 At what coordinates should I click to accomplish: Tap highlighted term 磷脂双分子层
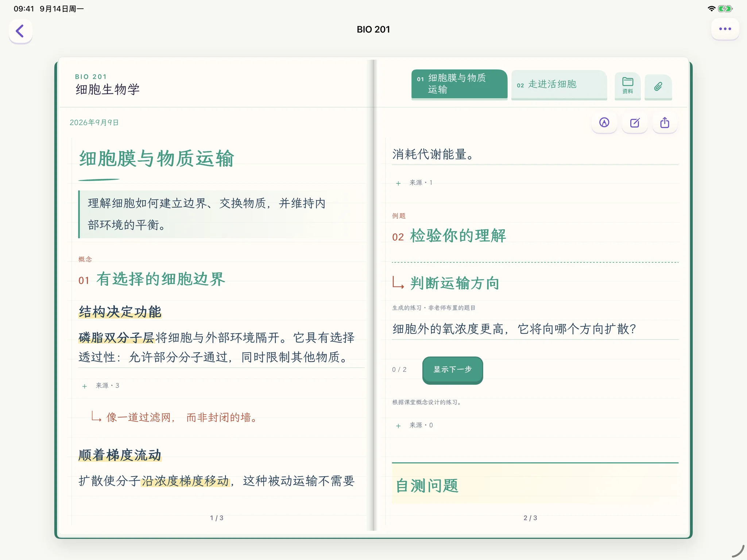coord(117,338)
